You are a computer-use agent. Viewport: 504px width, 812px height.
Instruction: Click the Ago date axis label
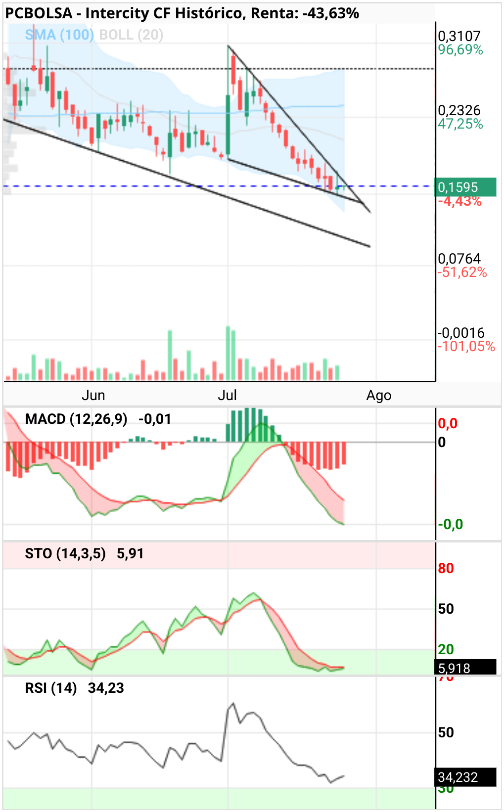click(379, 396)
